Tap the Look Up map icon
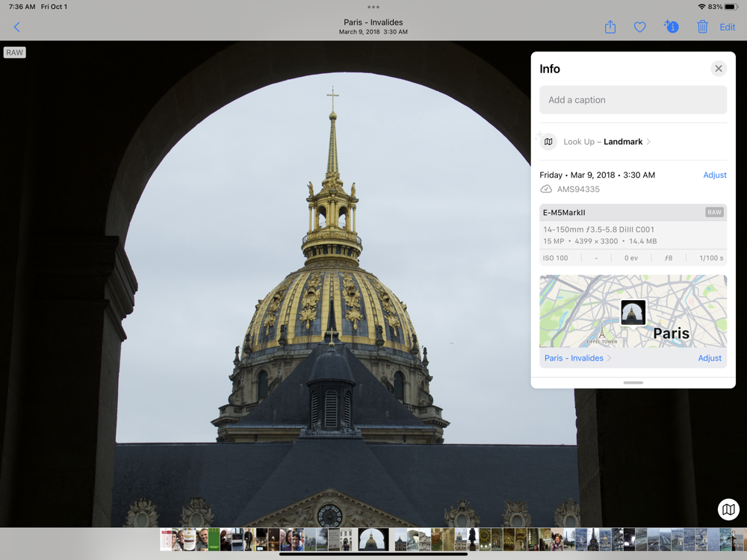 coord(548,142)
